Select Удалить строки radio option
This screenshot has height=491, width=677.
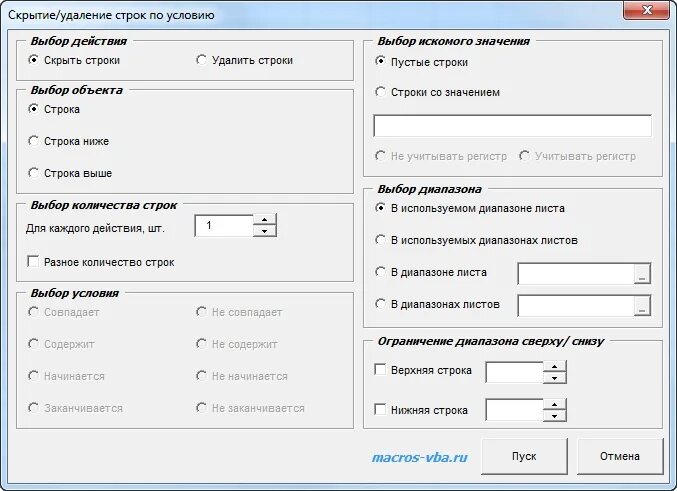(x=201, y=60)
